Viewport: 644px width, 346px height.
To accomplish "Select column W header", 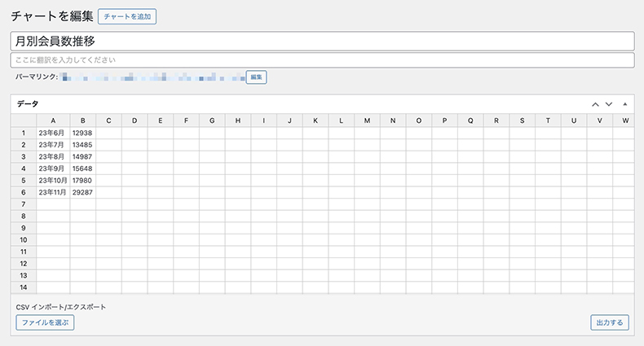I will [625, 120].
